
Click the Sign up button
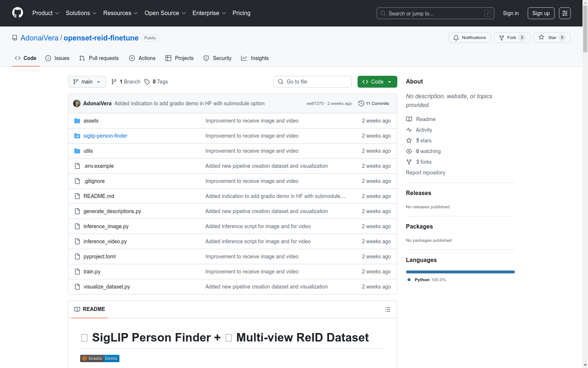click(x=541, y=13)
